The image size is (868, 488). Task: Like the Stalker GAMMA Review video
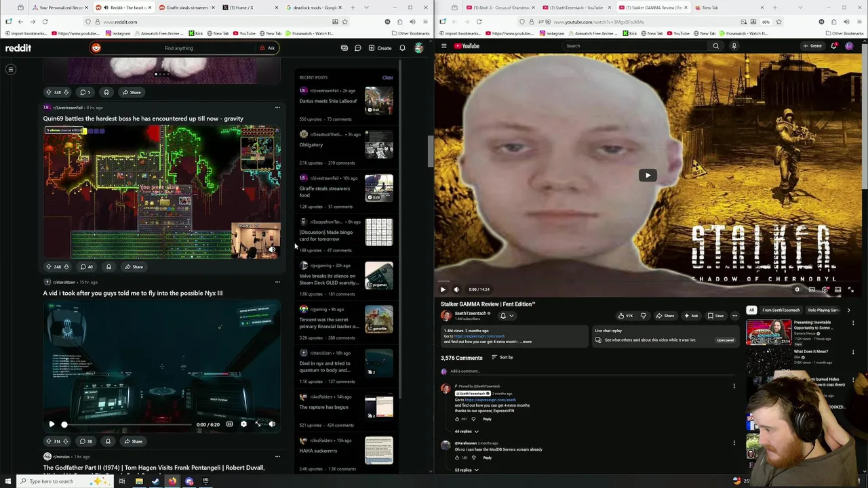click(x=625, y=316)
